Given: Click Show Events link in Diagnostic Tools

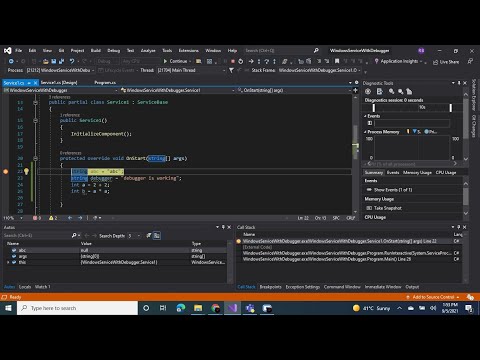Looking at the screenshot, I should point(393,190).
